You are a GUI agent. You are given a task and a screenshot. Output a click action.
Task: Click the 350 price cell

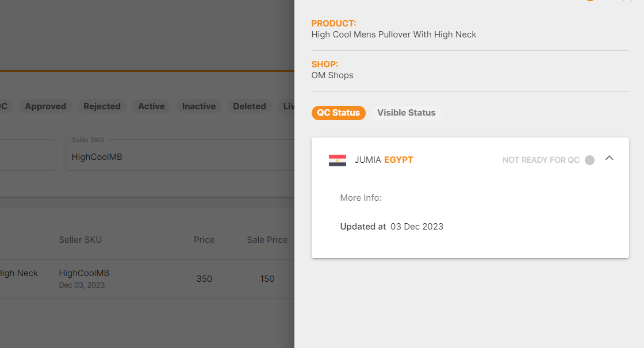click(x=204, y=279)
